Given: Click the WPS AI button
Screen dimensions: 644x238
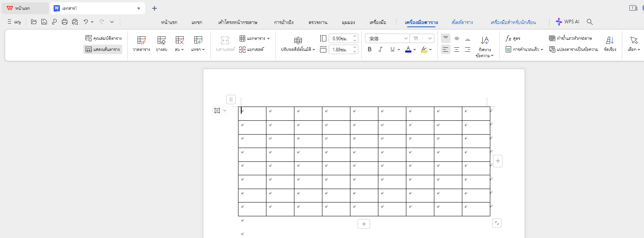Looking at the screenshot, I should [567, 22].
